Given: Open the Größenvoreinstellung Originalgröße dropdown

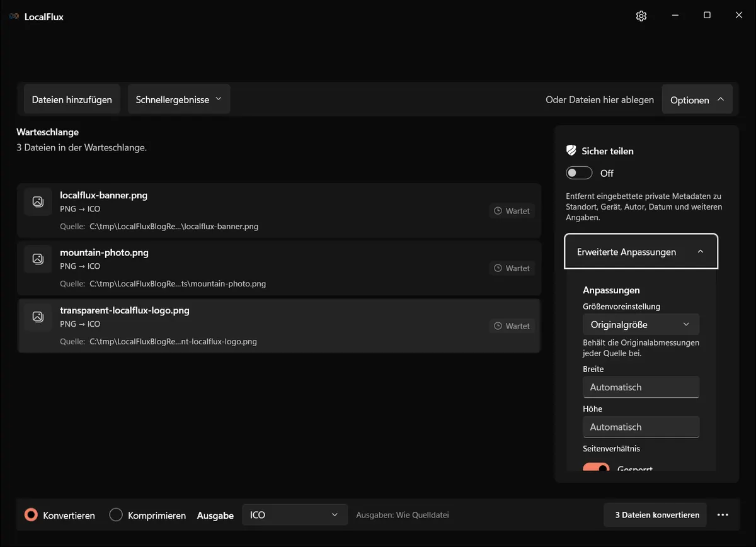Looking at the screenshot, I should click(x=641, y=325).
